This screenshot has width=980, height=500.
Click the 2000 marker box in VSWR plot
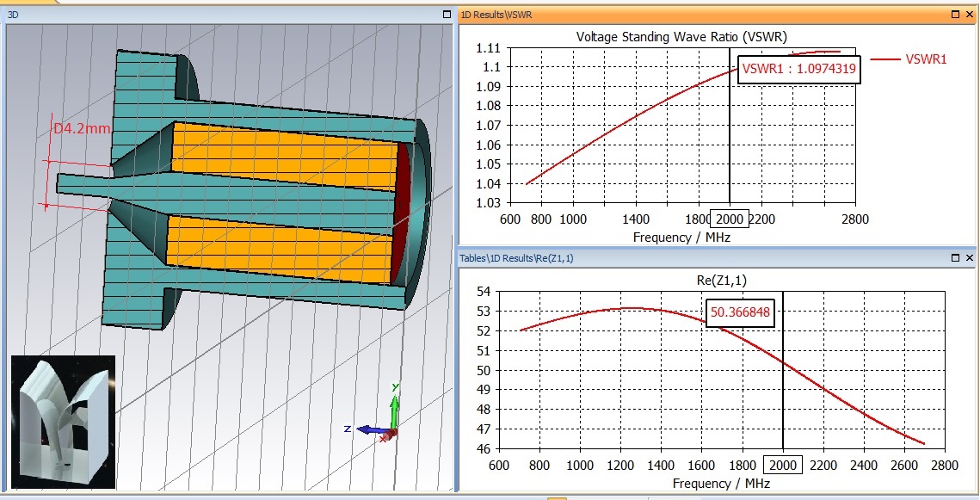click(x=730, y=219)
